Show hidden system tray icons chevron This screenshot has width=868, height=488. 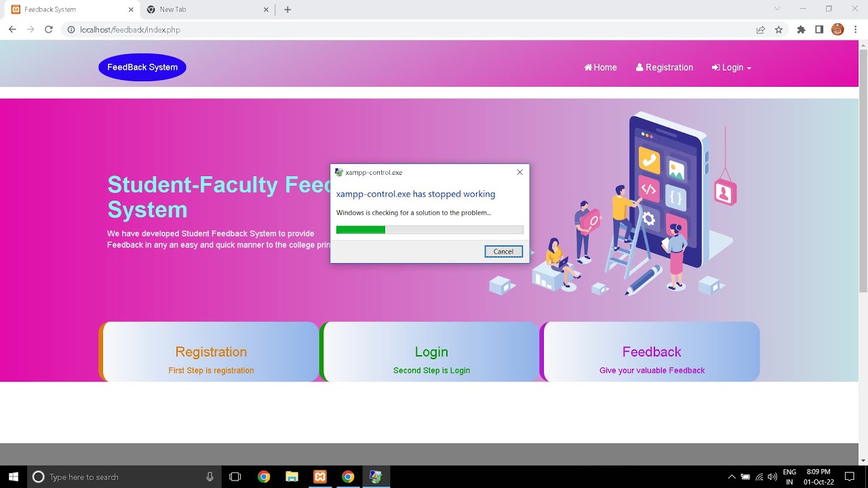click(732, 476)
